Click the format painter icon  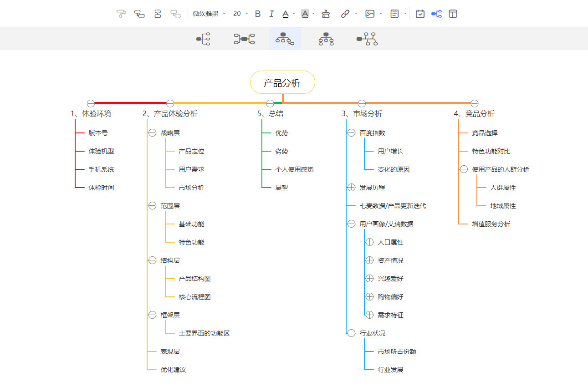(x=121, y=14)
